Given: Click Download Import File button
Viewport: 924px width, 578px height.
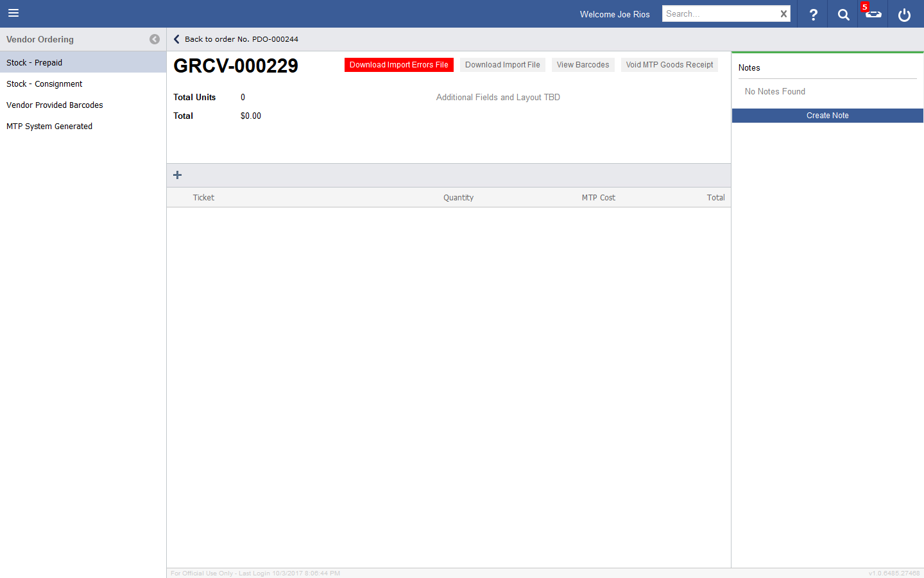Looking at the screenshot, I should coord(502,65).
